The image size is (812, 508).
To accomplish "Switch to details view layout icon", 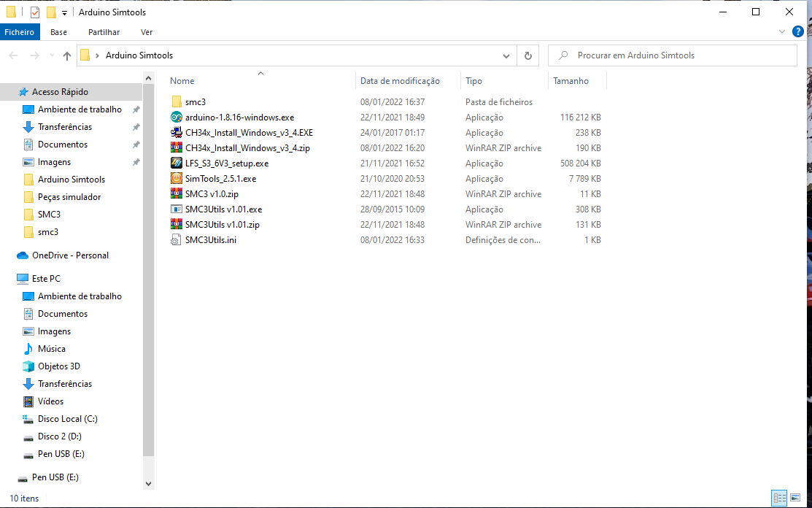I will tap(779, 498).
